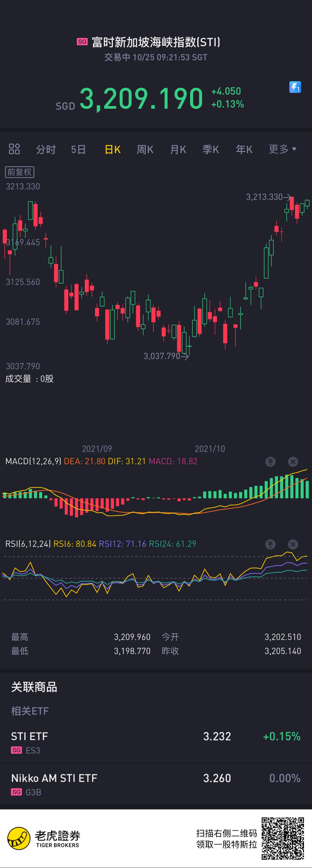Tap the SG badge next to G3B
This screenshot has width=312, height=868.
17,792
